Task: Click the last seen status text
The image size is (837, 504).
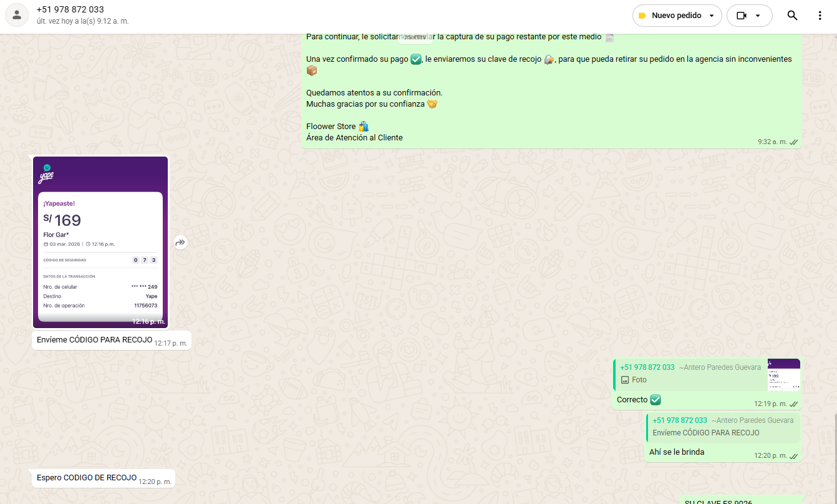Action: [82, 21]
